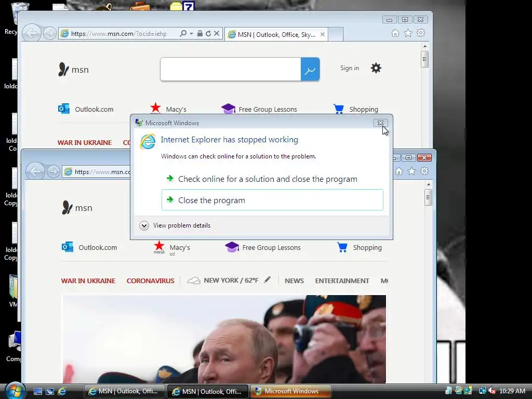Viewport: 532px width, 399px height.
Task: Open Free Group Lessons in front window
Action: point(263,247)
